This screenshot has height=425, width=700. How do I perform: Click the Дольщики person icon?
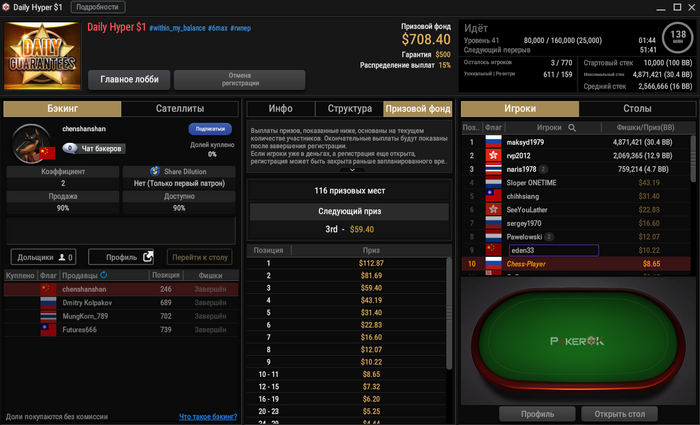click(62, 257)
